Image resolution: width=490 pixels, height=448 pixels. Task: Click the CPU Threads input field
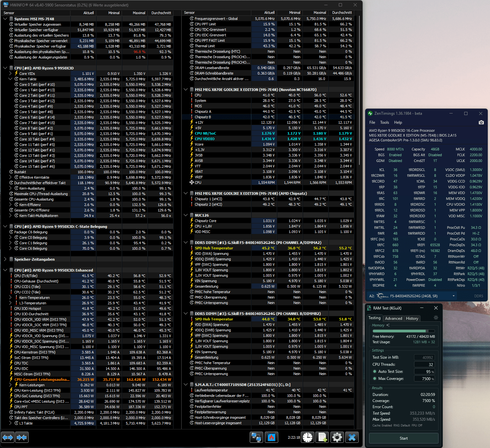pos(424,364)
